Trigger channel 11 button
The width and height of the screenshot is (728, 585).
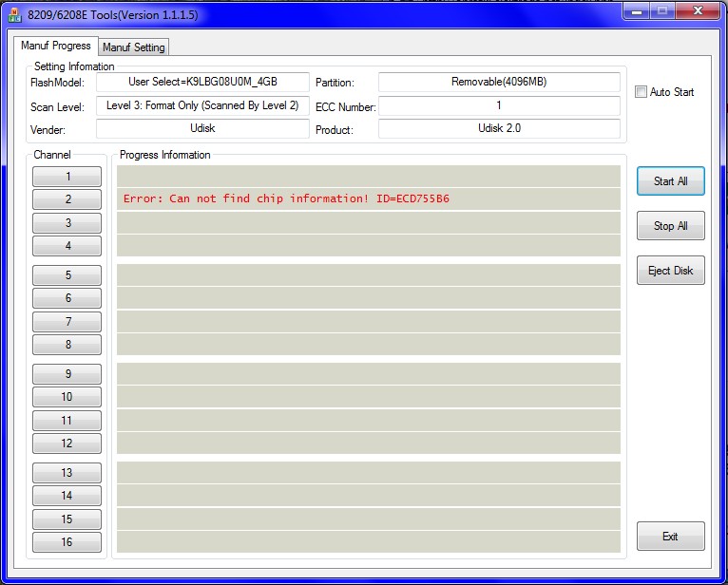pos(67,421)
